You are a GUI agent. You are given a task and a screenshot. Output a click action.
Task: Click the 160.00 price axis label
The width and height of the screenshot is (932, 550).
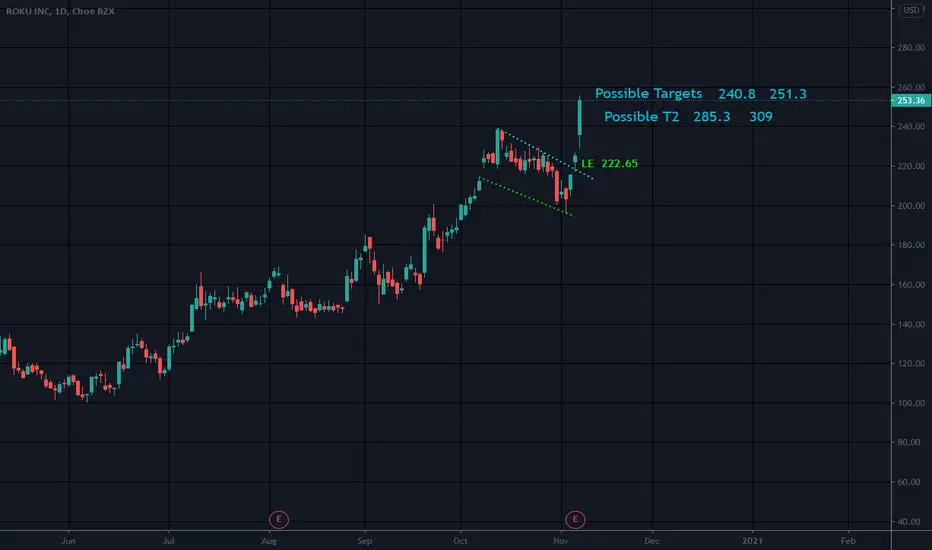tap(911, 284)
